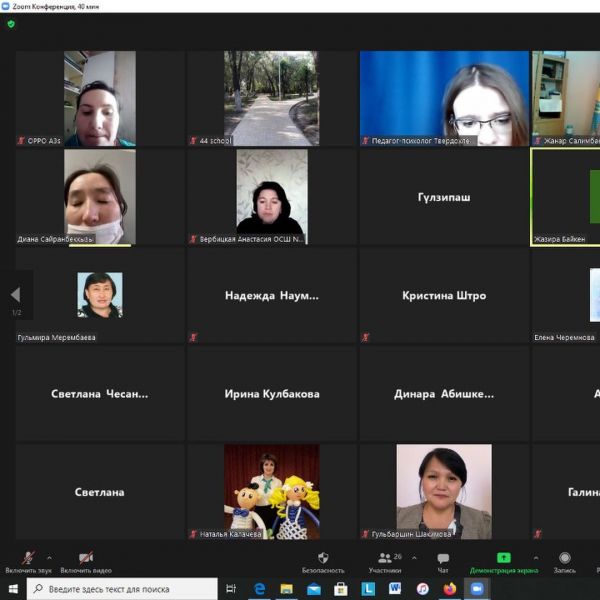This screenshot has width=600, height=600.
Task: Expand sharing options caret beside Демонстрация экрана
Action: point(536,558)
